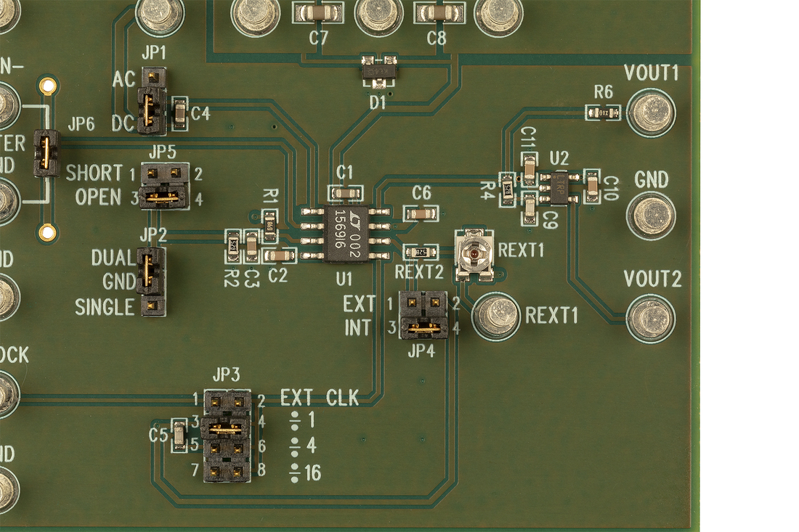The width and height of the screenshot is (799, 532).
Task: Click the "OPEN" label by JP5
Action: click(98, 197)
